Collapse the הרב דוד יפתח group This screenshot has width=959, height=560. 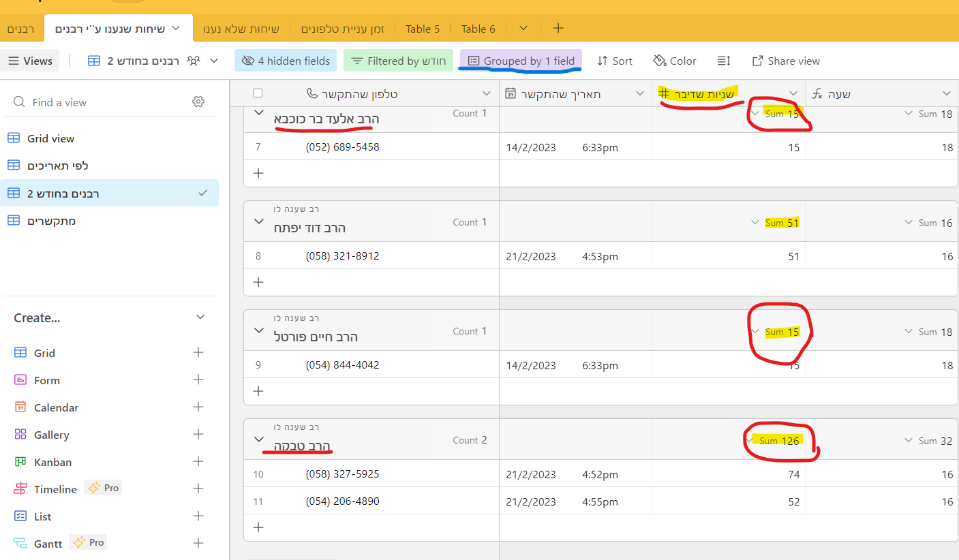click(258, 221)
